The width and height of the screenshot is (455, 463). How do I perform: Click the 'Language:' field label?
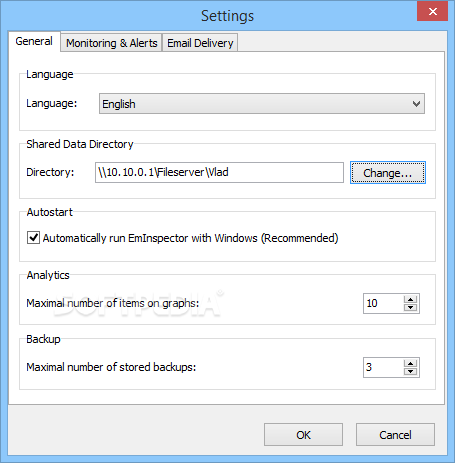[x=52, y=103]
